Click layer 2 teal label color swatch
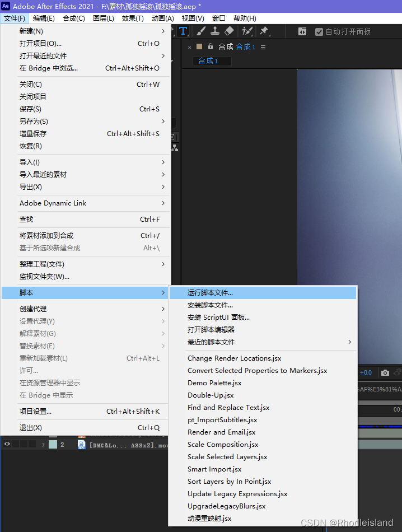Image resolution: width=402 pixels, height=532 pixels. tap(53, 445)
